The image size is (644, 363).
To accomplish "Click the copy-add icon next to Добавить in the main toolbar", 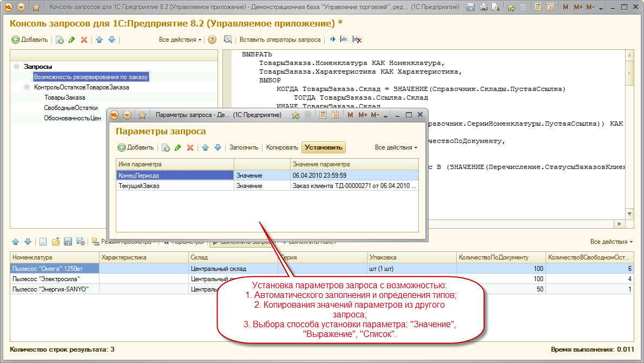I will coord(60,40).
